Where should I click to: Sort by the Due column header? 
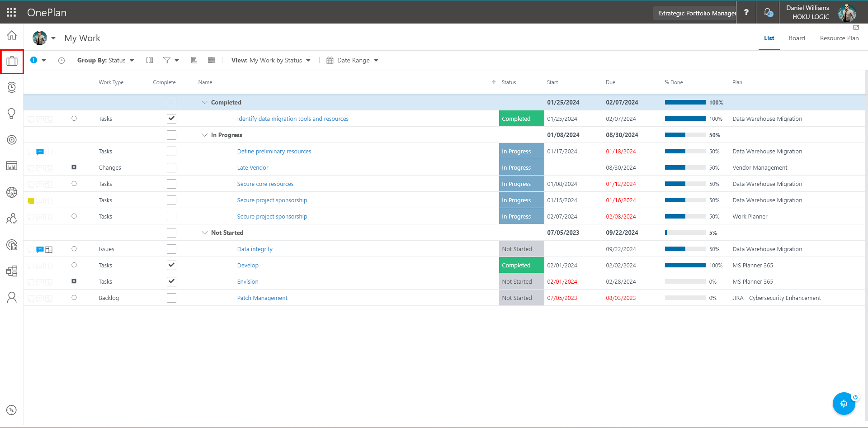tap(610, 82)
